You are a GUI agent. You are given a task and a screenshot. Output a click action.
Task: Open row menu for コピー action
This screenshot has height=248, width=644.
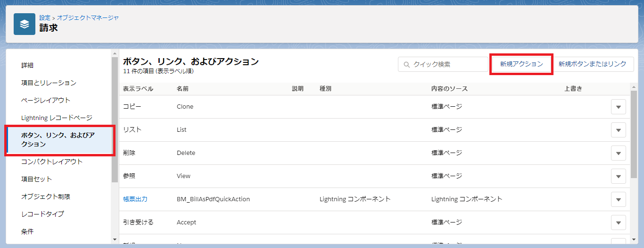[x=618, y=107]
